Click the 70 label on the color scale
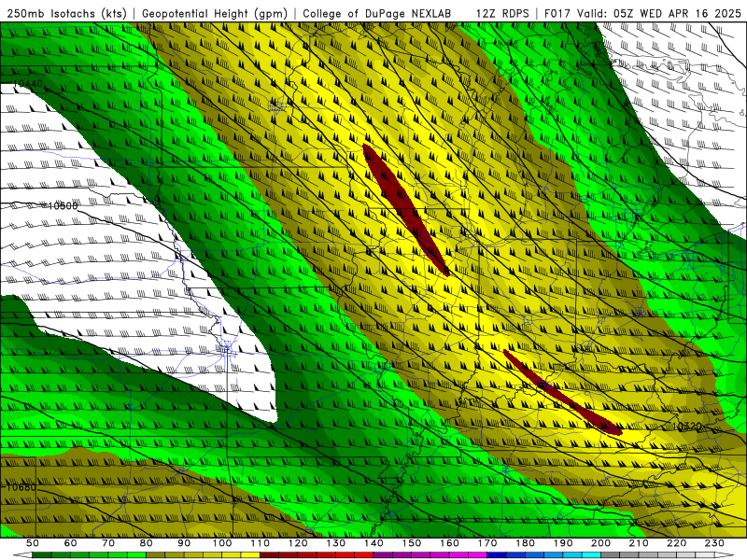Viewport: 747px width, 560px height. [108, 543]
